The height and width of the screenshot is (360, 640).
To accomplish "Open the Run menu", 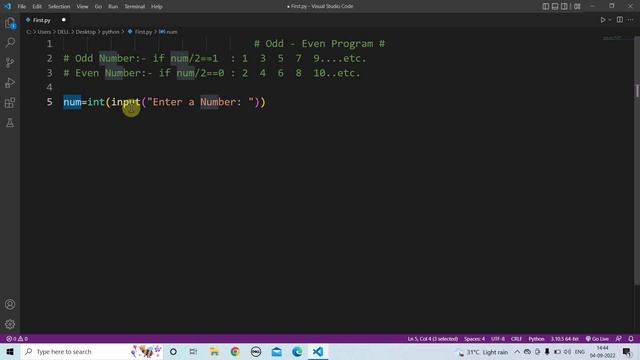I will point(113,7).
